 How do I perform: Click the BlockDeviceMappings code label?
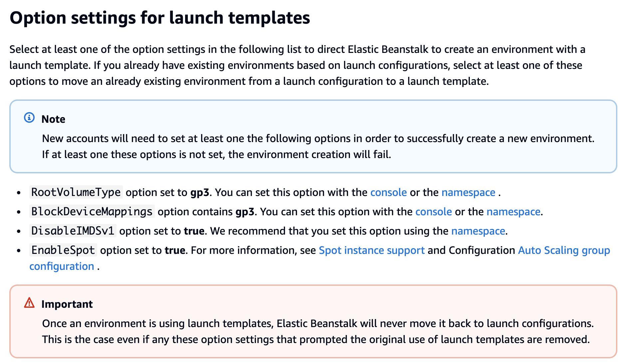(x=92, y=212)
